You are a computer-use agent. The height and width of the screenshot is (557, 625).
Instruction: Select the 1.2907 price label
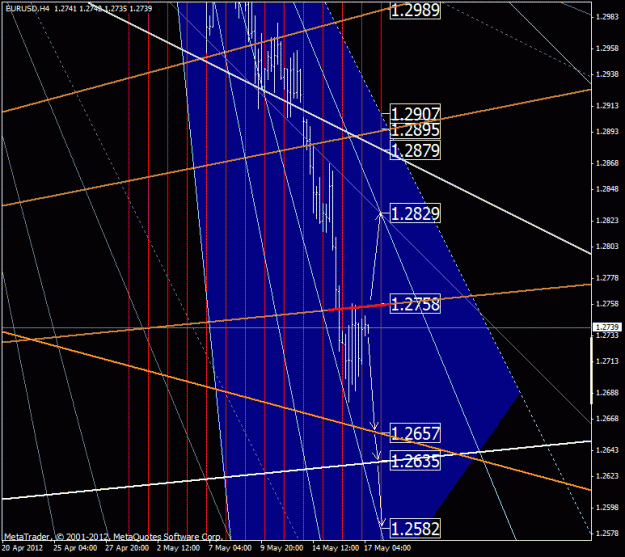[x=415, y=114]
